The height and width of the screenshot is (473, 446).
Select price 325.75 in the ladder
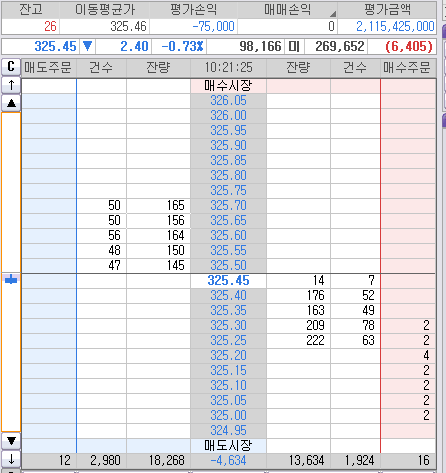pyautogui.click(x=228, y=191)
